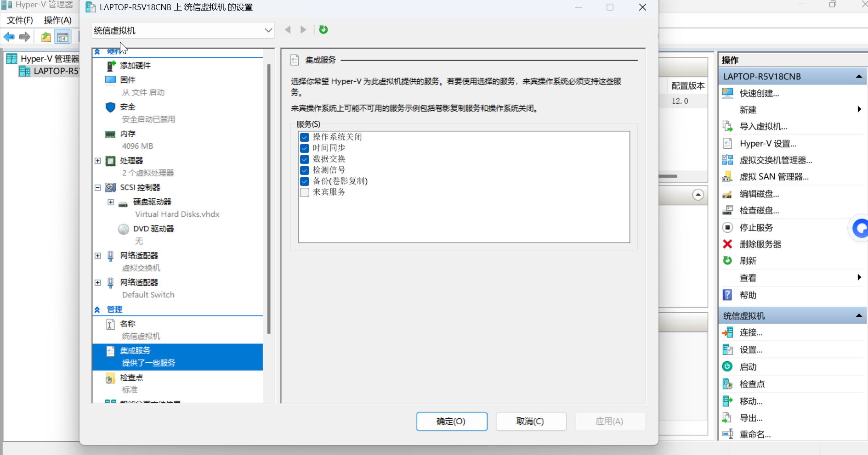868x455 pixels.
Task: Click 导出... under 统信虚拟机 actions
Action: point(751,418)
